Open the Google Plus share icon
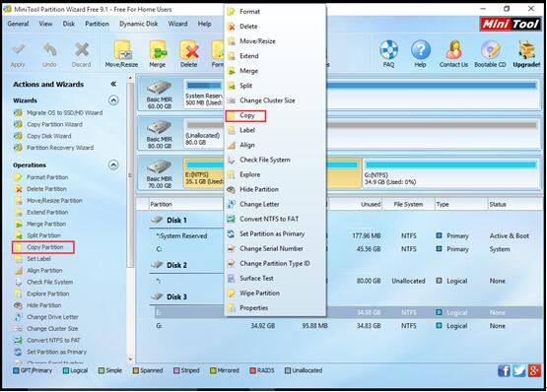 coord(534,370)
